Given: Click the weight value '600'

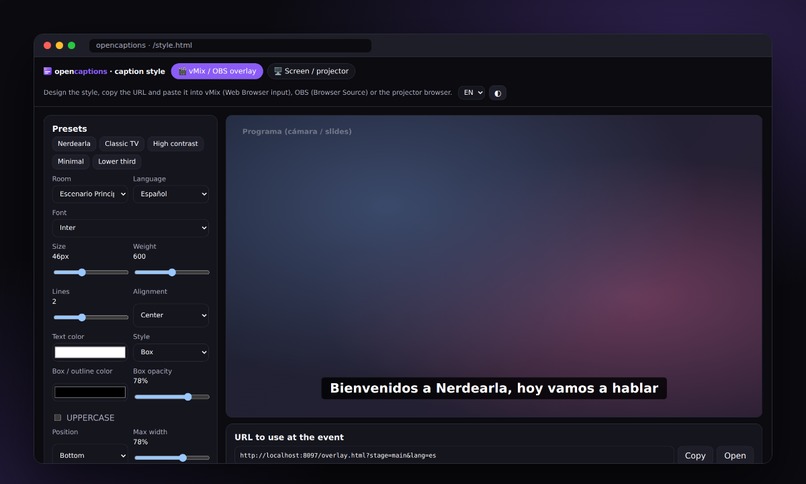Looking at the screenshot, I should (x=139, y=256).
